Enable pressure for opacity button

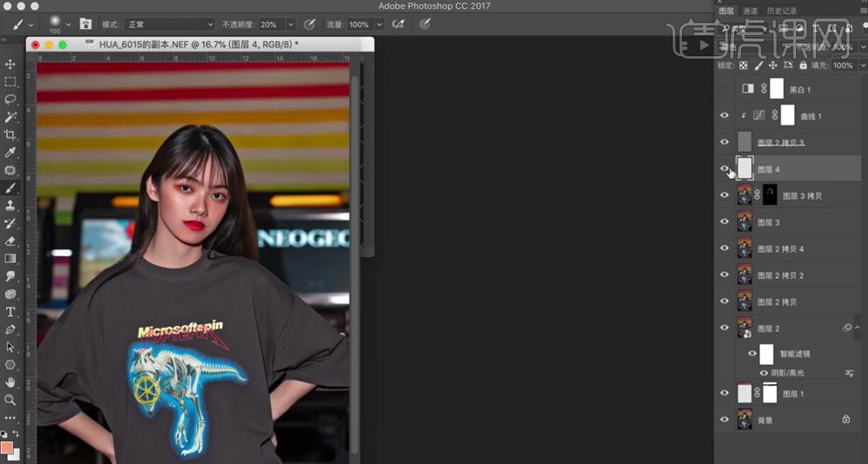tap(309, 25)
